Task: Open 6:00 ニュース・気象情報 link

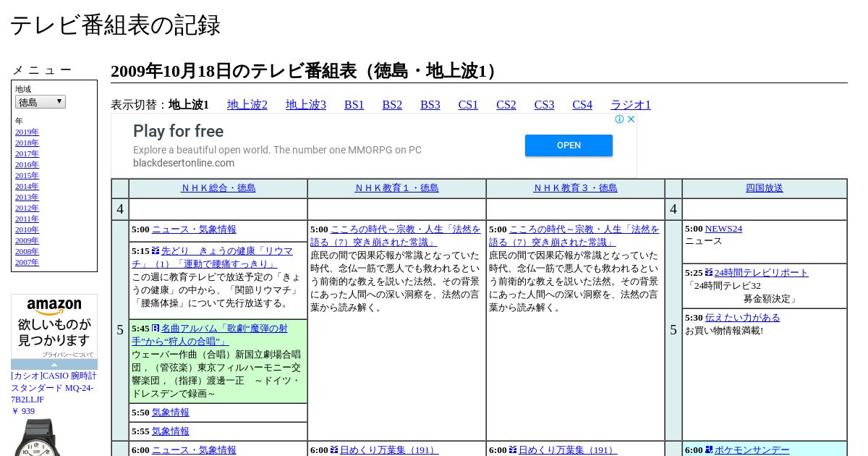Action: pyautogui.click(x=194, y=450)
